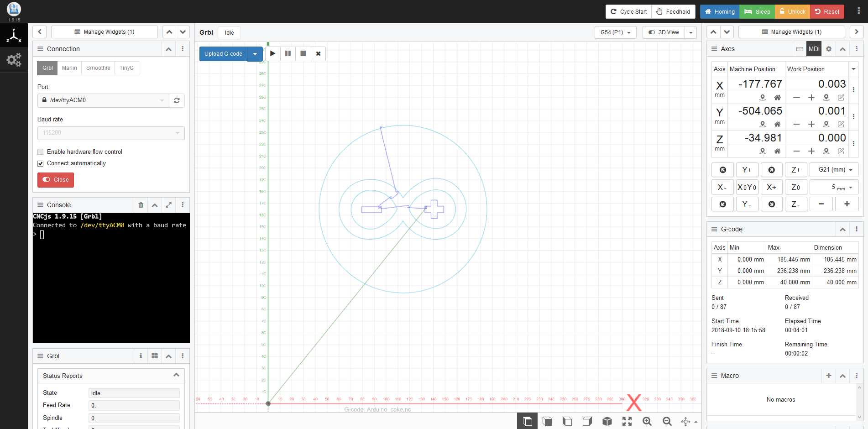This screenshot has width=868, height=429.
Task: Collapse the Connection widget
Action: [169, 49]
